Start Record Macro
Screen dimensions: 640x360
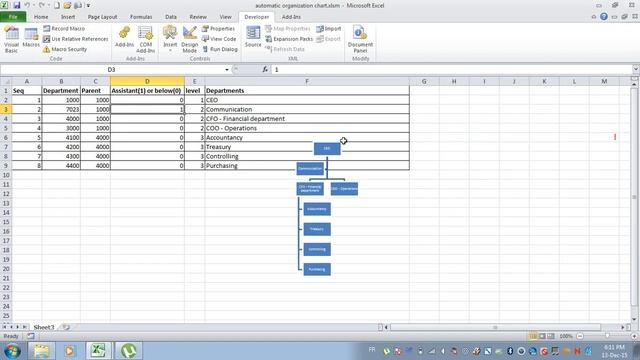pyautogui.click(x=64, y=29)
